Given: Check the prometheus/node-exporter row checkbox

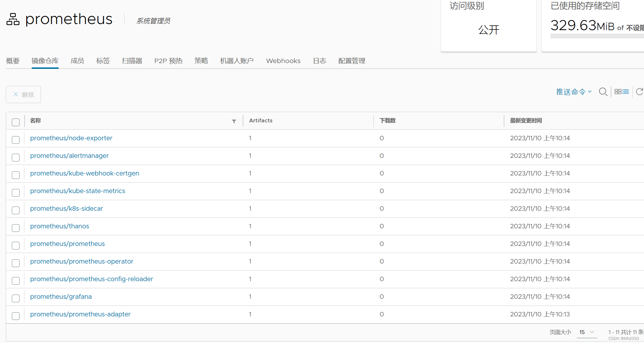Looking at the screenshot, I should coord(15,140).
